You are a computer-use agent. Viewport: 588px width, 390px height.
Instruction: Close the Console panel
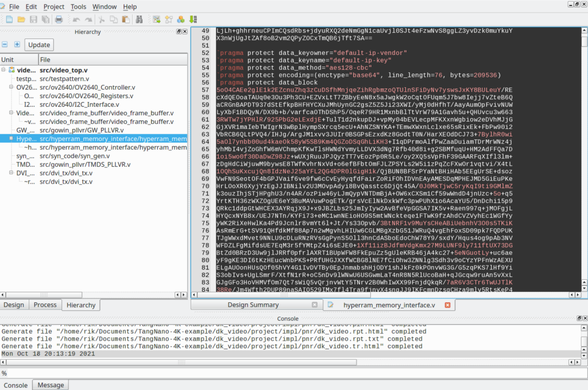[x=585, y=318]
